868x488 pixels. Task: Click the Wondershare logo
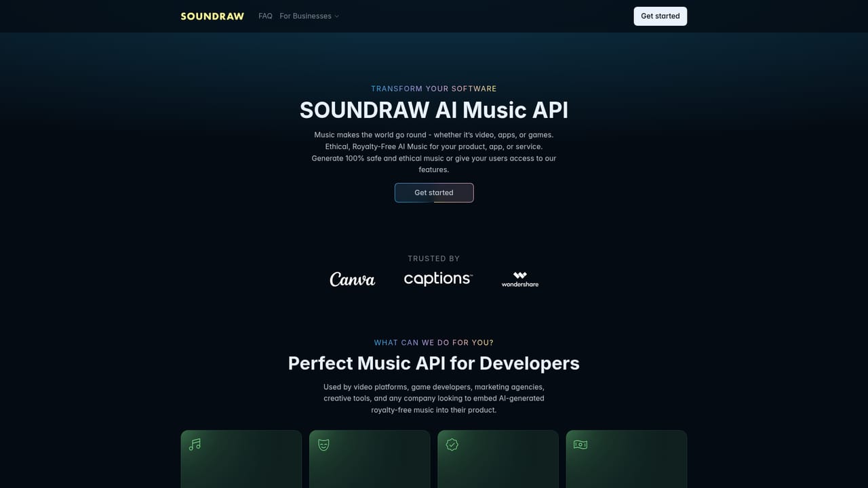pos(520,279)
